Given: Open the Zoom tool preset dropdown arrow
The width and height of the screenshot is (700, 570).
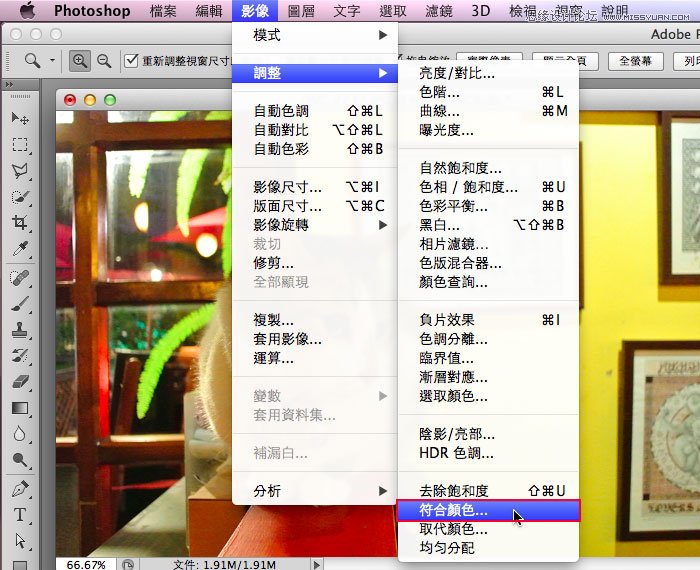Looking at the screenshot, I should (52, 60).
